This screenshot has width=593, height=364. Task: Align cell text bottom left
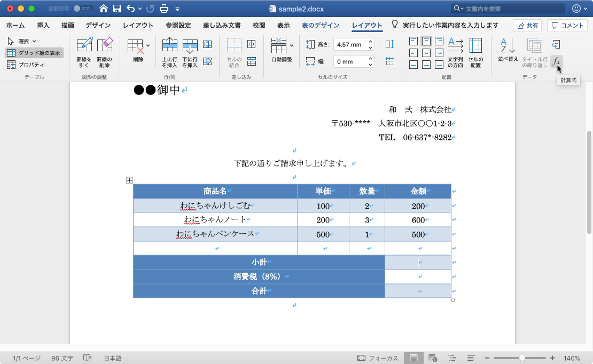click(x=413, y=65)
